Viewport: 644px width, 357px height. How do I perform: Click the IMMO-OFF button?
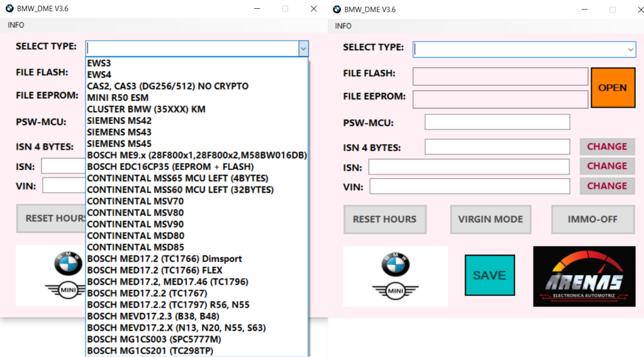tap(592, 219)
